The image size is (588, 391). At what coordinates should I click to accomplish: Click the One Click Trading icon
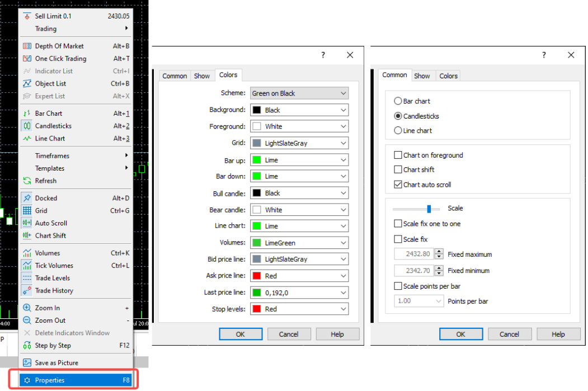pos(26,59)
